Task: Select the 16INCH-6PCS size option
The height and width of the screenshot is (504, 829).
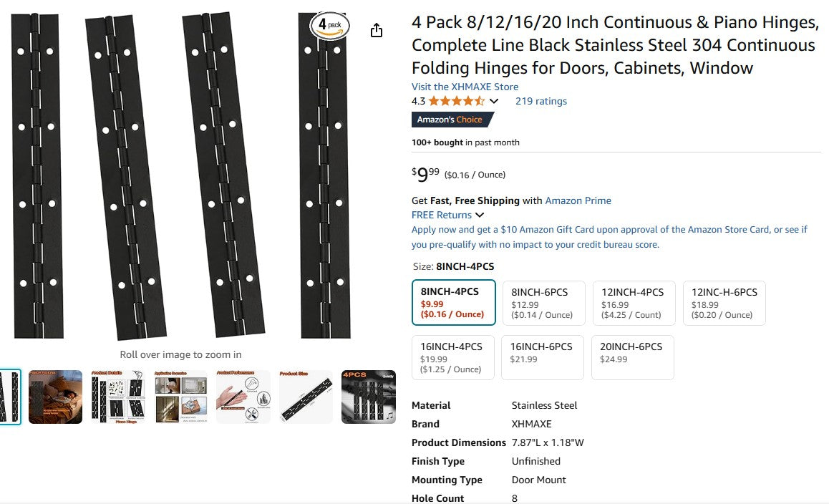Action: point(542,357)
